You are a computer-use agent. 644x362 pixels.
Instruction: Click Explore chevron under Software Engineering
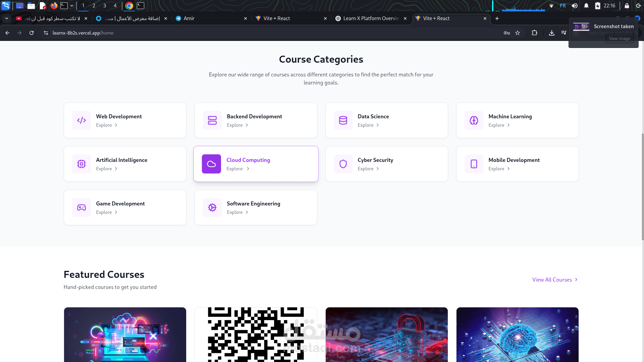click(247, 213)
